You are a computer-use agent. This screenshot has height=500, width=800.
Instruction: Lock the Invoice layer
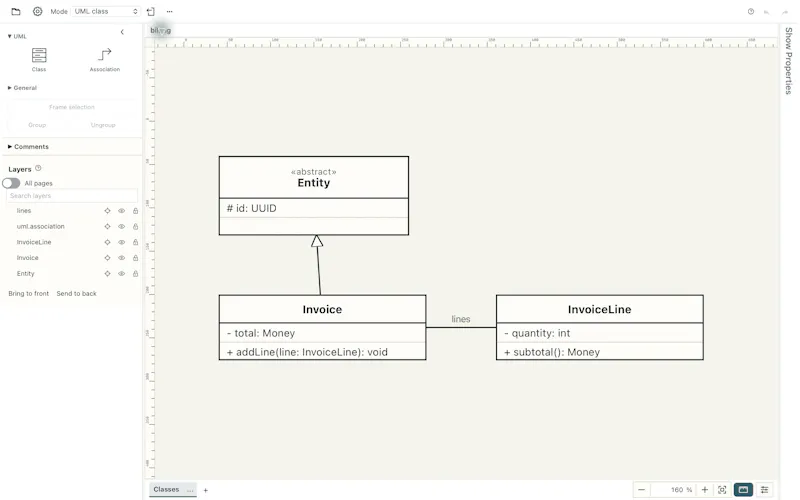pyautogui.click(x=135, y=258)
